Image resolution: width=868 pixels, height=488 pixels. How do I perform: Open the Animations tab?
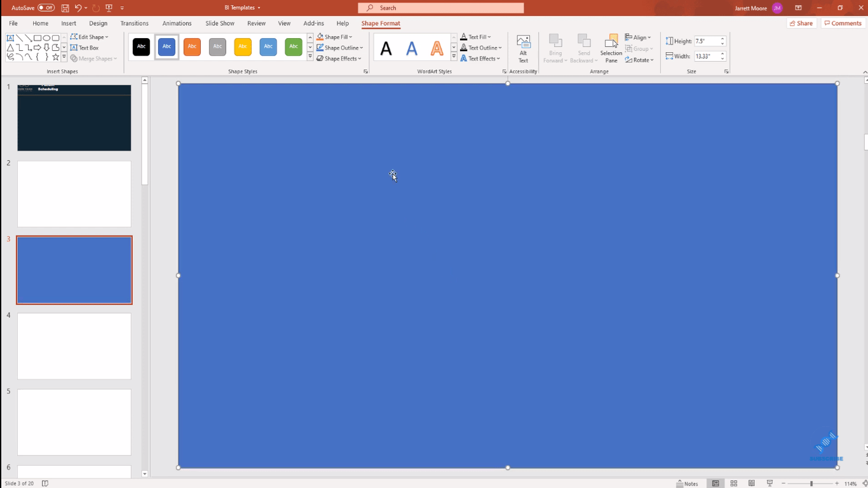click(177, 24)
